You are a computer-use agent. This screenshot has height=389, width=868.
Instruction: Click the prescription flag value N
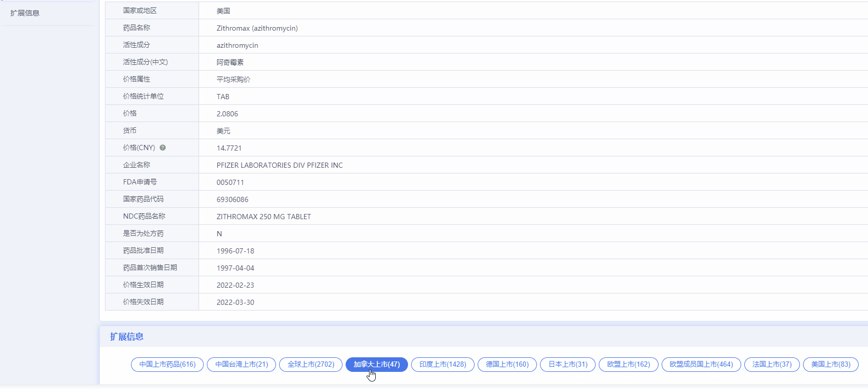[219, 234]
